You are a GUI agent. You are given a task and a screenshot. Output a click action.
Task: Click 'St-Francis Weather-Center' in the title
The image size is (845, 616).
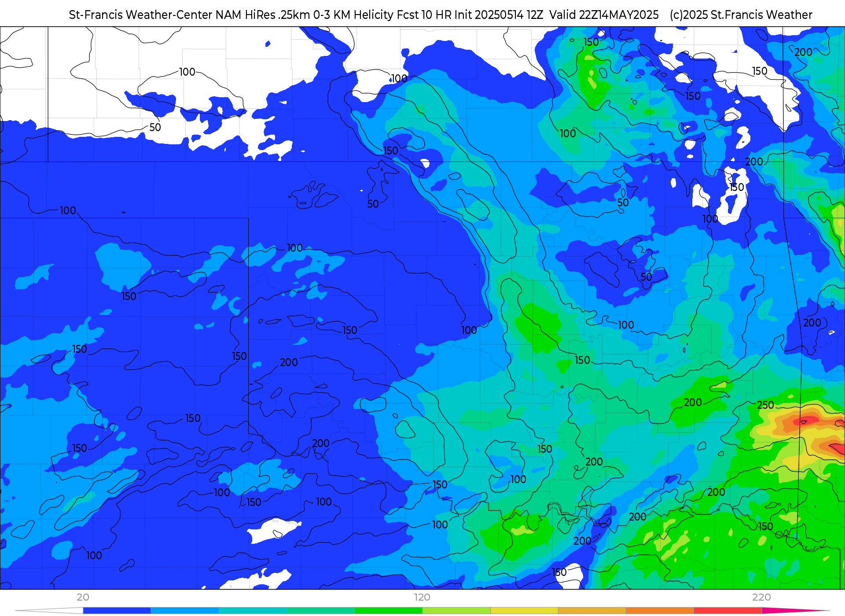click(141, 15)
